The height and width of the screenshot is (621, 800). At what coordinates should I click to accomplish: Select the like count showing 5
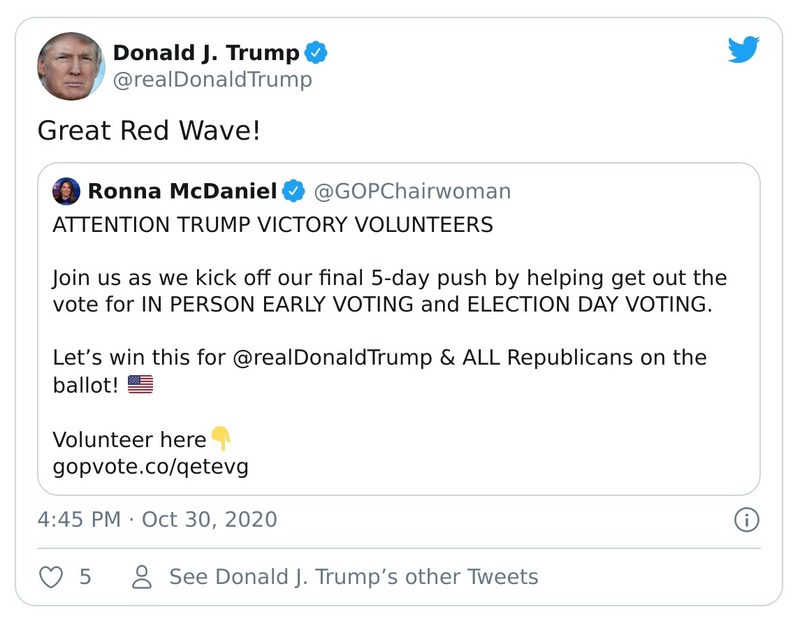click(x=87, y=576)
